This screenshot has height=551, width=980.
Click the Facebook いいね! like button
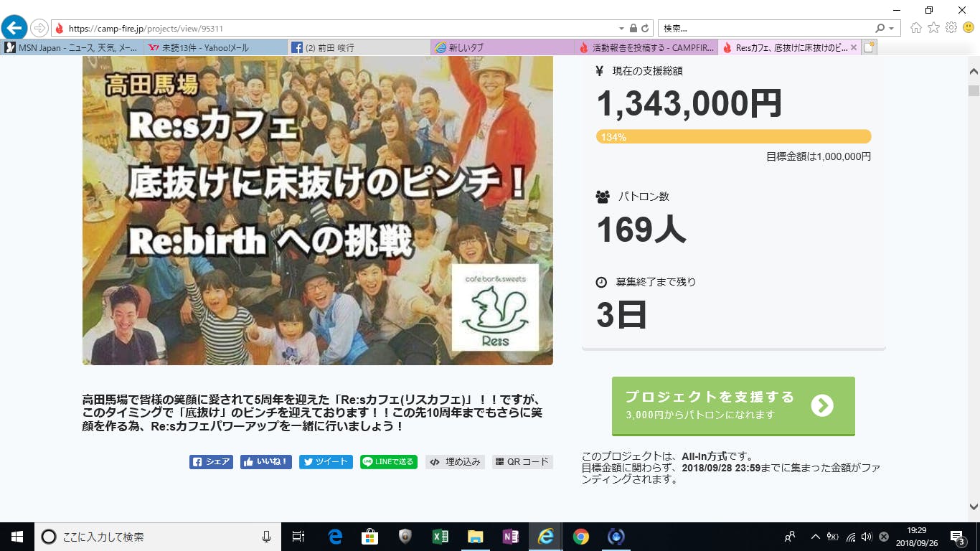click(265, 462)
